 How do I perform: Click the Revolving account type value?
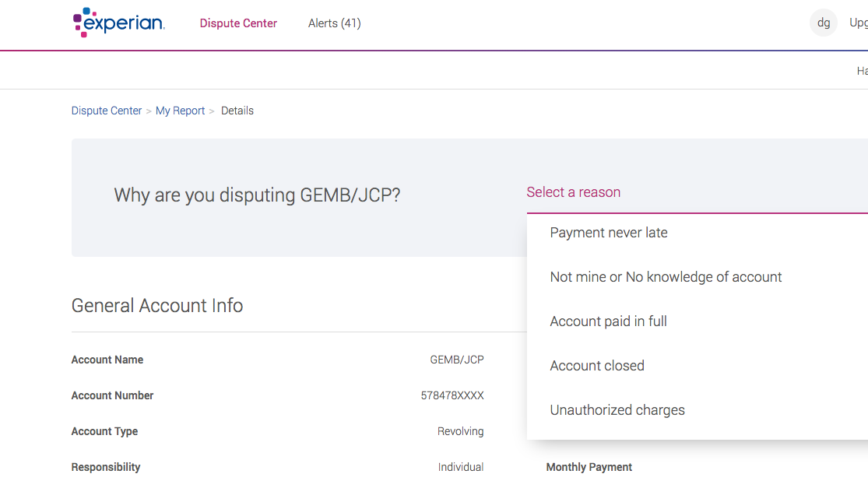pos(460,431)
